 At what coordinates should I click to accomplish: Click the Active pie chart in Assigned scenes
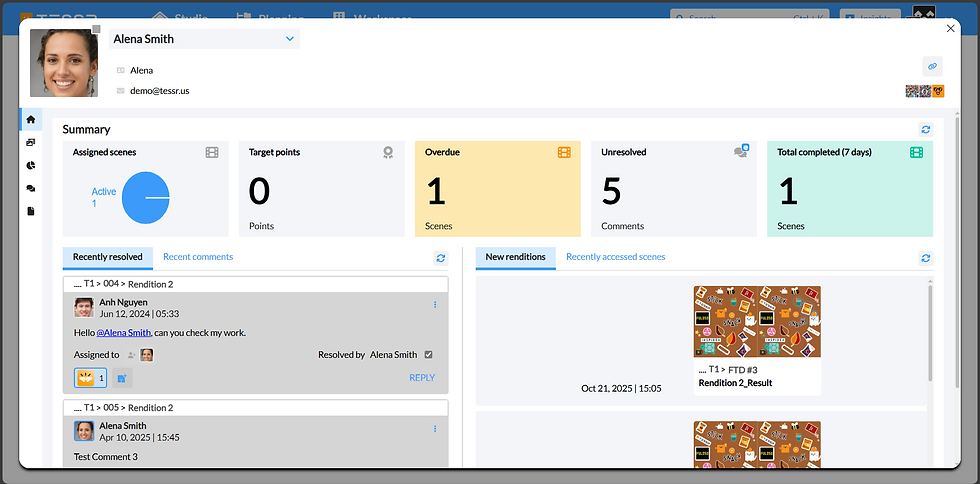click(x=146, y=198)
